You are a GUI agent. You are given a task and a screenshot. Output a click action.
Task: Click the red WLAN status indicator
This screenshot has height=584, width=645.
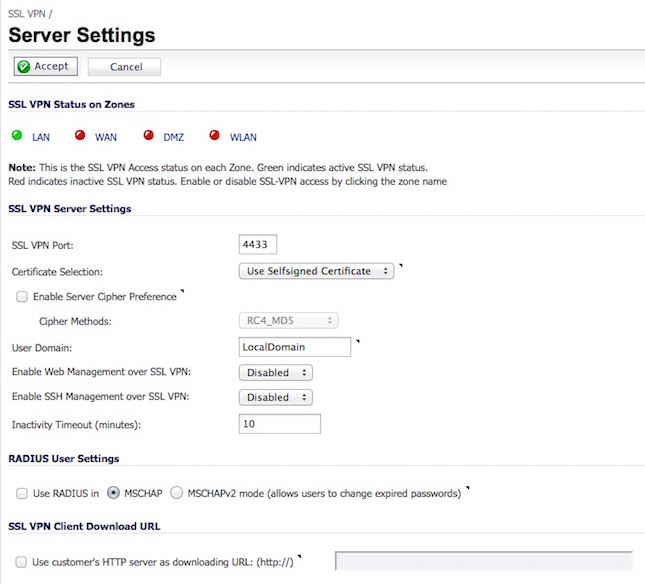[214, 135]
